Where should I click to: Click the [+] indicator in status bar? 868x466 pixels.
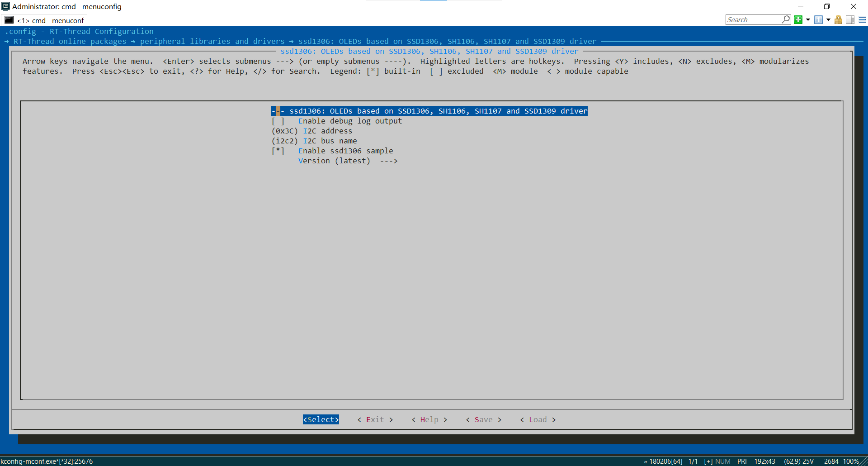[708, 461]
